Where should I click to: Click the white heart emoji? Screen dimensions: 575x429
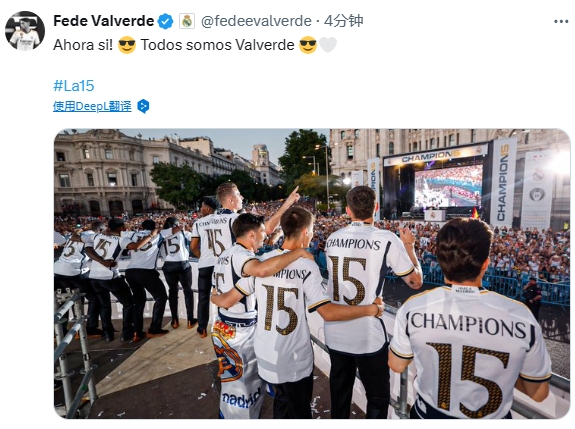327,45
